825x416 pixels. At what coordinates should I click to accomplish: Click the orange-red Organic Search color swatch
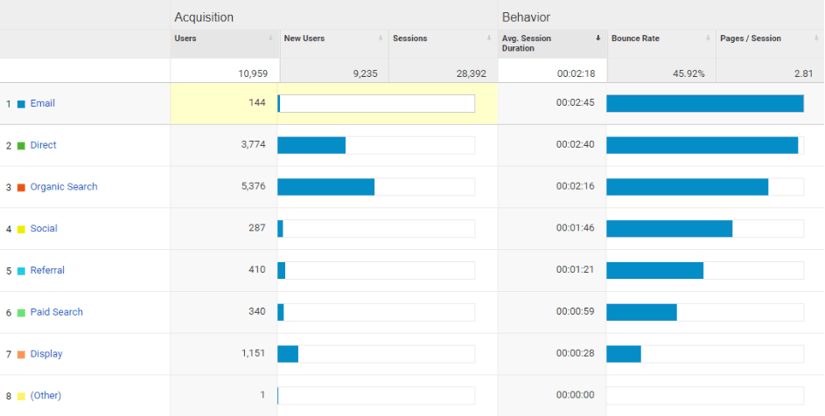(21, 188)
